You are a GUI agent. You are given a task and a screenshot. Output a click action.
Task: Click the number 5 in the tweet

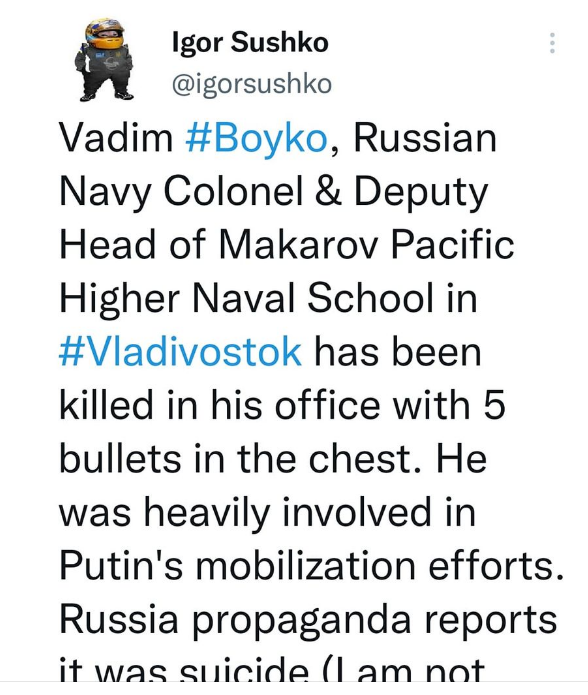[x=494, y=405]
